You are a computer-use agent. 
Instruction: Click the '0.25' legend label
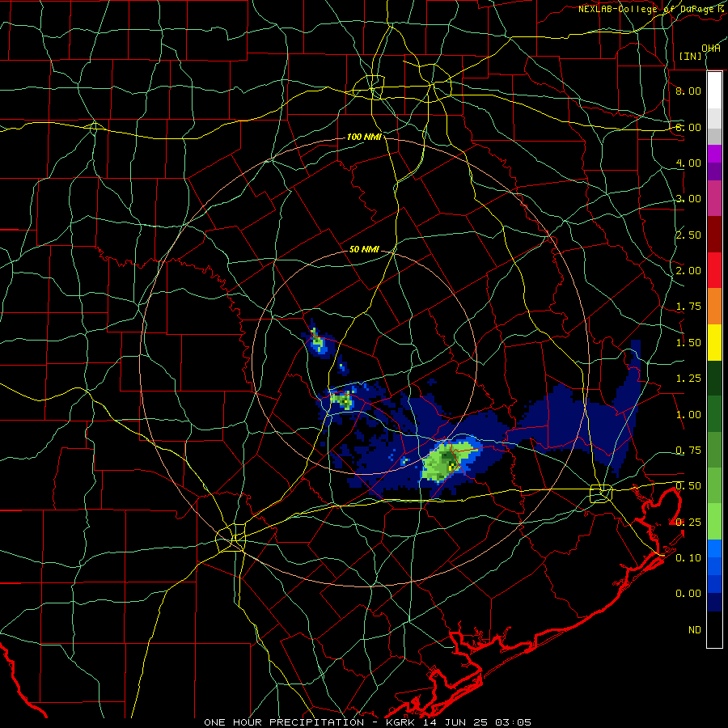688,523
